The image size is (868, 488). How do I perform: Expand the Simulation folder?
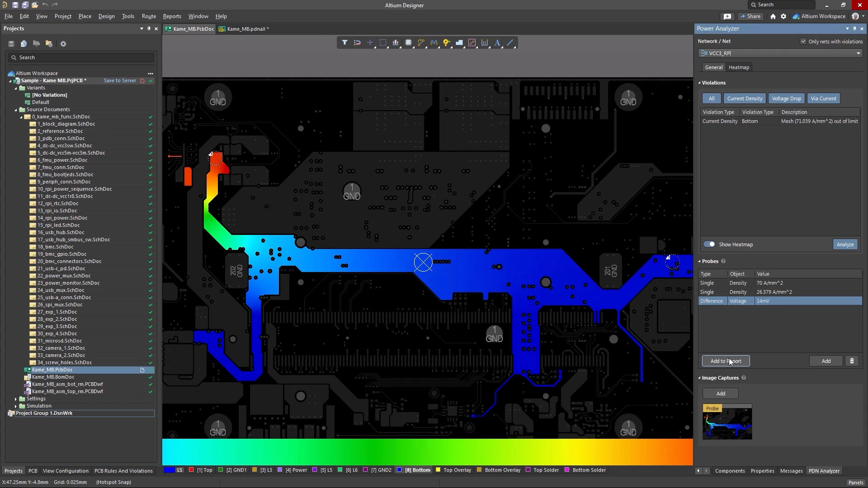(16, 406)
